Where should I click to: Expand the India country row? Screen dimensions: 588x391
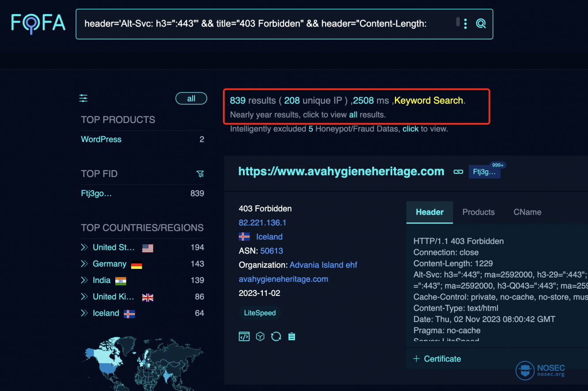(85, 280)
